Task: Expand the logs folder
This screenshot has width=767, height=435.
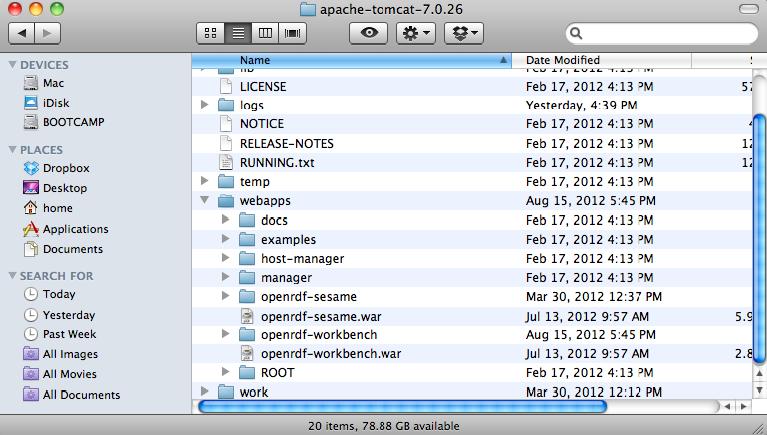Action: coord(205,104)
